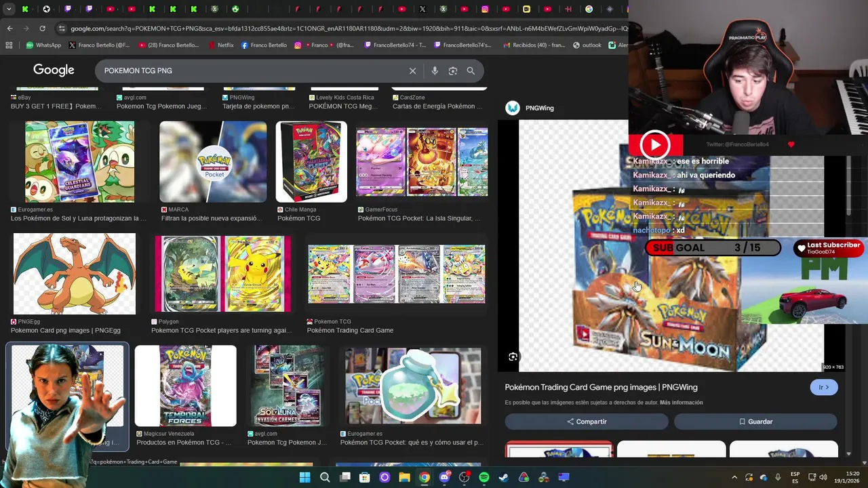
Task: Open the CardZone 'Cartas de Energía Pokémon' caption
Action: (437, 106)
